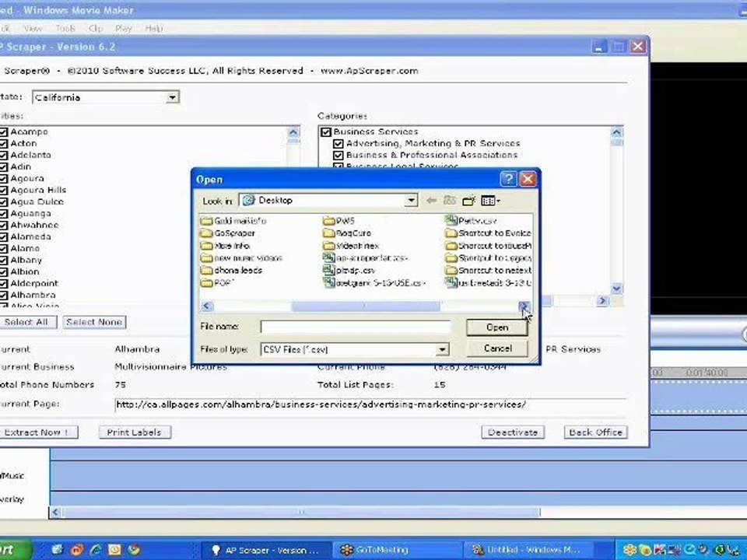Launch Internet Explorer from quick launch

click(x=95, y=550)
